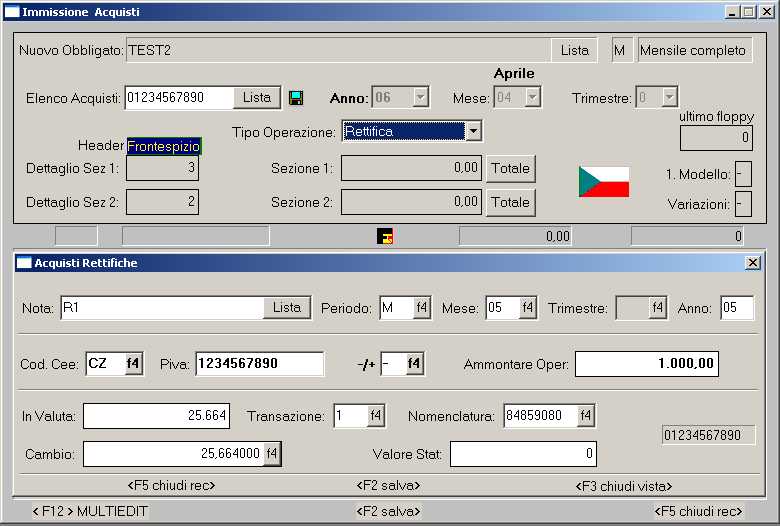Click the black and yellow F3 icon
The width and height of the screenshot is (780, 526).
[385, 236]
